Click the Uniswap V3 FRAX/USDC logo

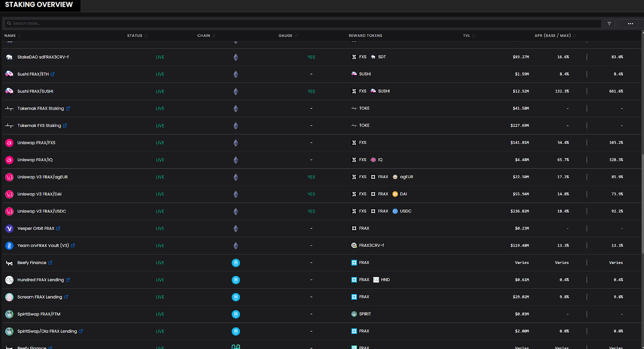pyautogui.click(x=9, y=211)
